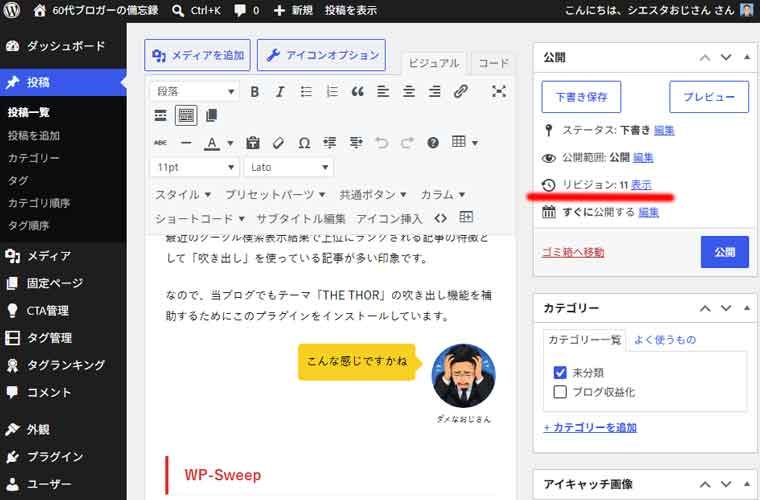Apply text color with the A button
Image resolution: width=760 pixels, height=500 pixels.
point(212,143)
